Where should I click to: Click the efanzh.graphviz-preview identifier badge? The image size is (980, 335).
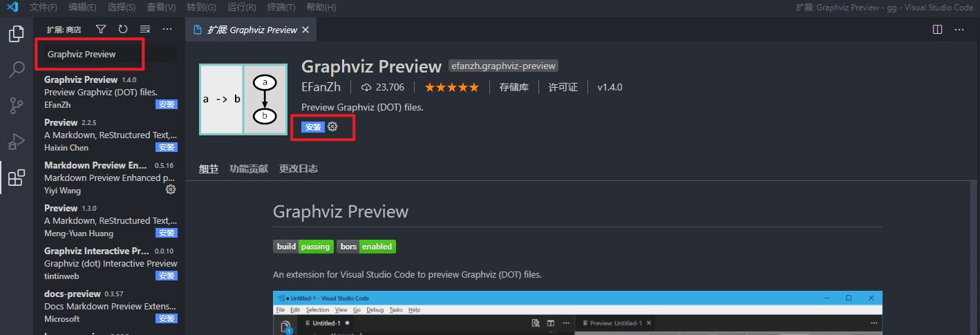point(503,66)
